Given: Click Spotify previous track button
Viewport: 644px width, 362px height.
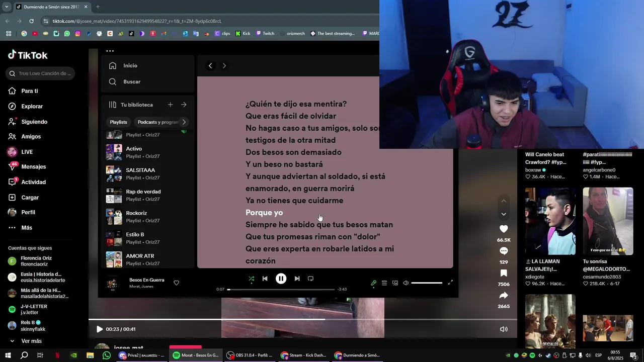Looking at the screenshot, I should tap(265, 279).
